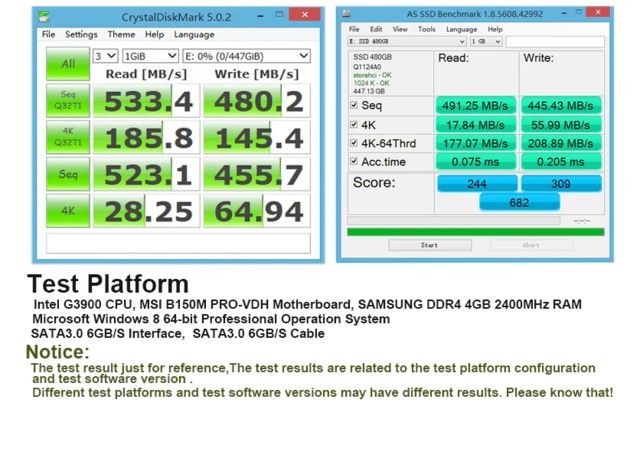640x452 pixels.
Task: Click the SSD 480GB drive info text
Action: (x=373, y=57)
